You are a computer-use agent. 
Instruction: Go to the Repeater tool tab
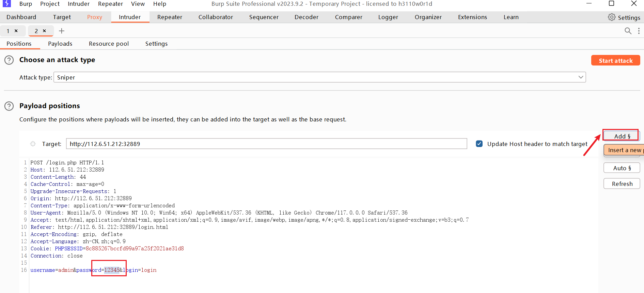pyautogui.click(x=170, y=17)
